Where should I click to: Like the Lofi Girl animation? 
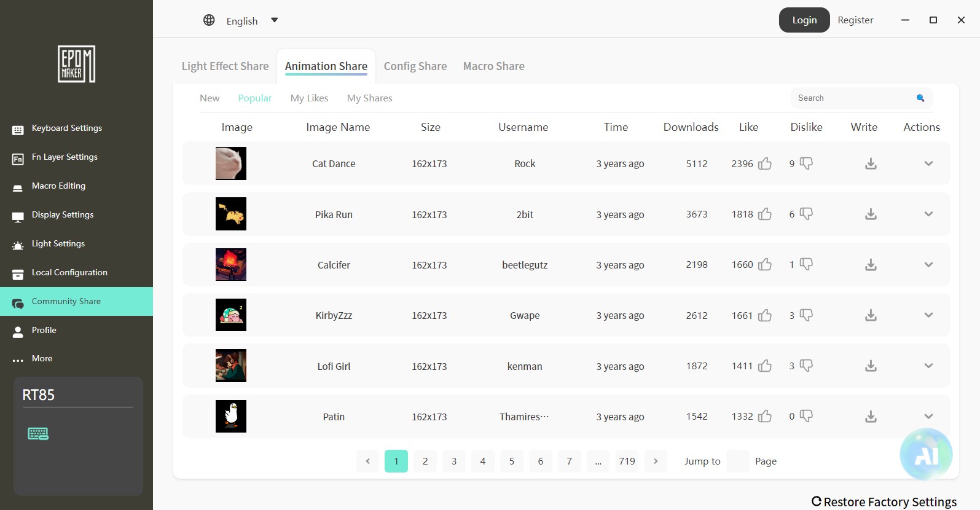pyautogui.click(x=765, y=366)
